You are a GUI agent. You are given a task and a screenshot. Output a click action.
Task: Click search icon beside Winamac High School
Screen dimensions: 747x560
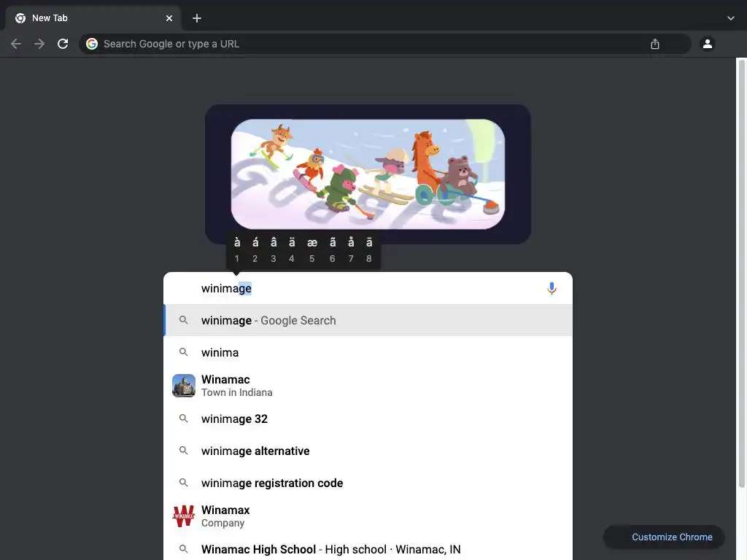pos(183,549)
